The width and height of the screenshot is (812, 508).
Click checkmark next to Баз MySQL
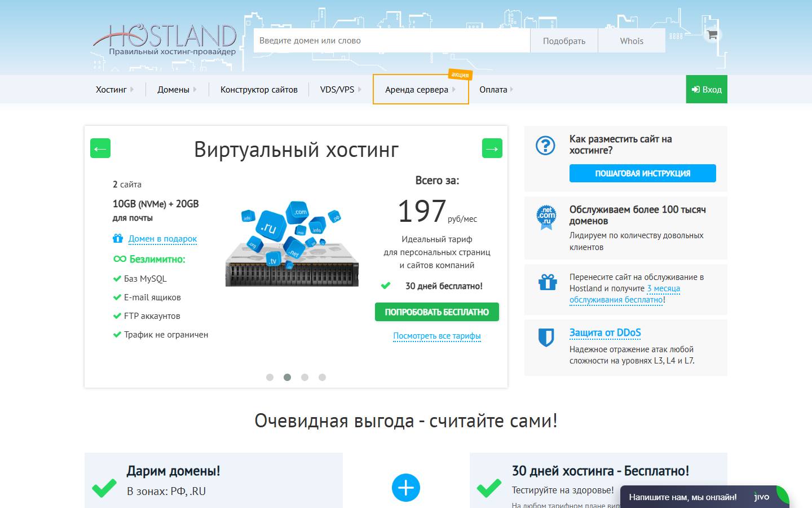(x=117, y=278)
